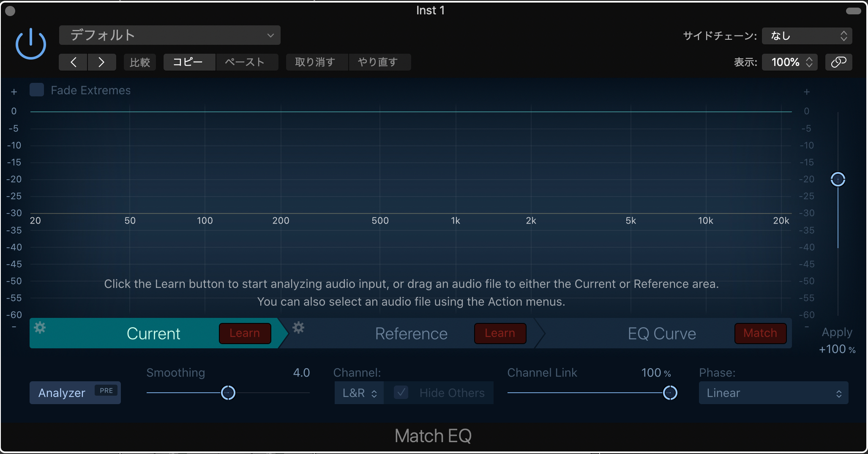
Task: Click the やり直す redo button
Action: (379, 62)
